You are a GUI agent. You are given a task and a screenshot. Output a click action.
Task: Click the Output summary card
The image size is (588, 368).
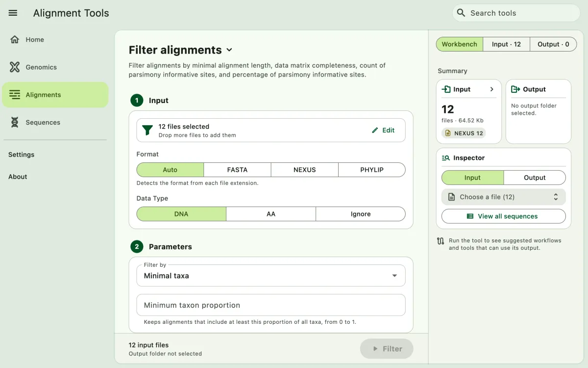[539, 111]
